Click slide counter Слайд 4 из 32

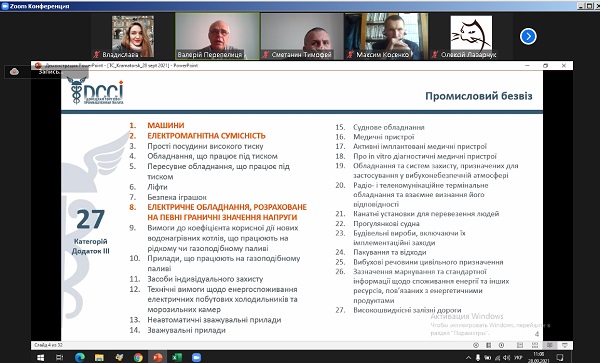tap(49, 345)
